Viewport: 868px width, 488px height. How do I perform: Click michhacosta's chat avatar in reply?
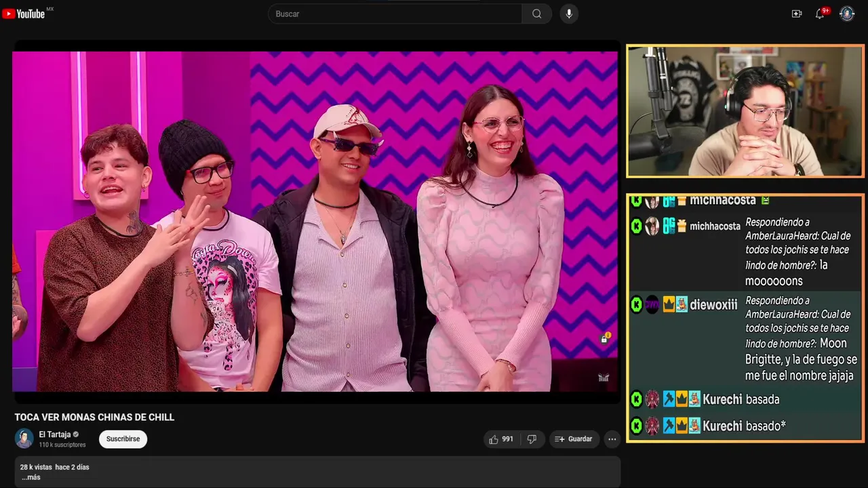click(x=652, y=226)
